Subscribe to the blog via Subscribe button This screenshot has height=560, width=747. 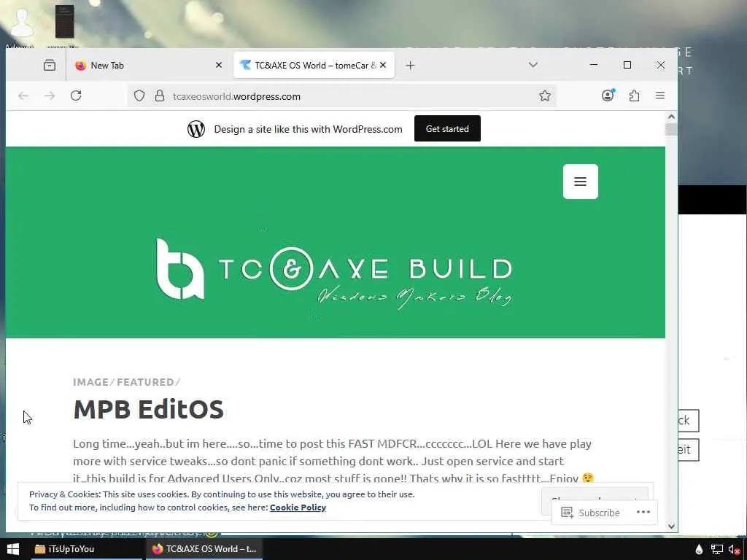[590, 513]
